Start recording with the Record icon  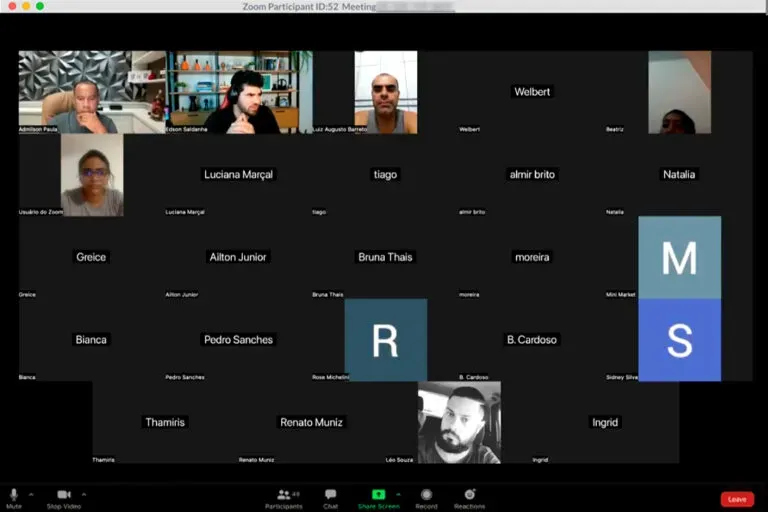click(426, 495)
